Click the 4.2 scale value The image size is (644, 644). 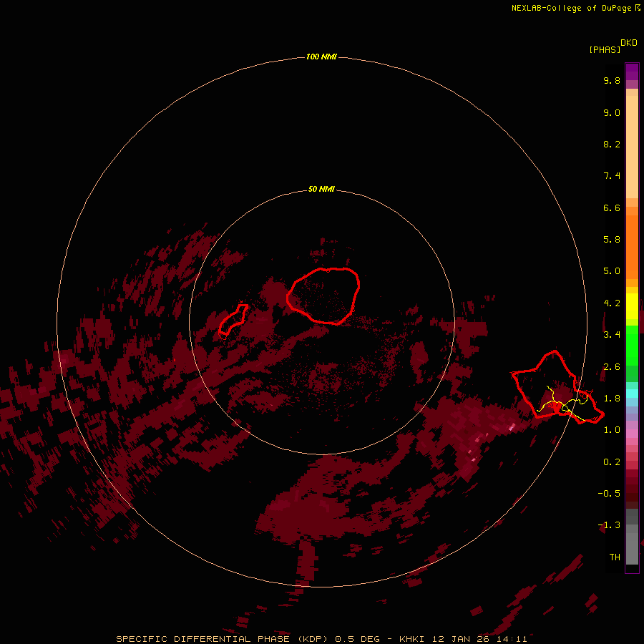click(612, 303)
